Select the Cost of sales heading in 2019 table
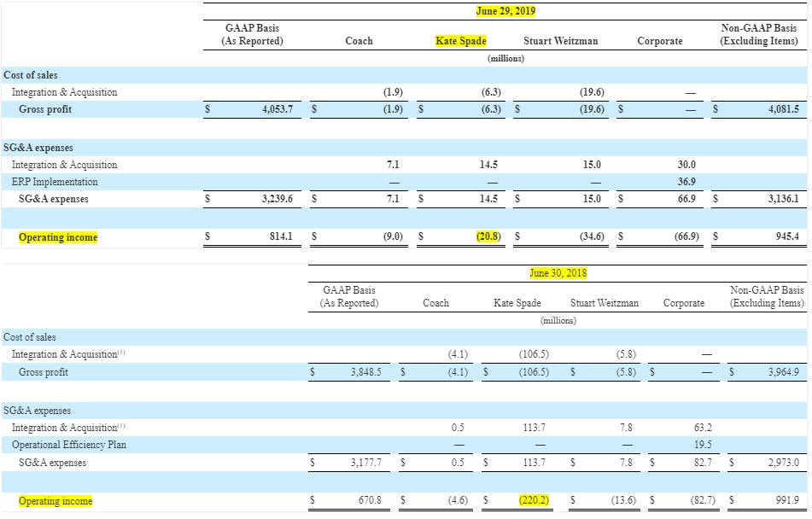 pyautogui.click(x=31, y=75)
